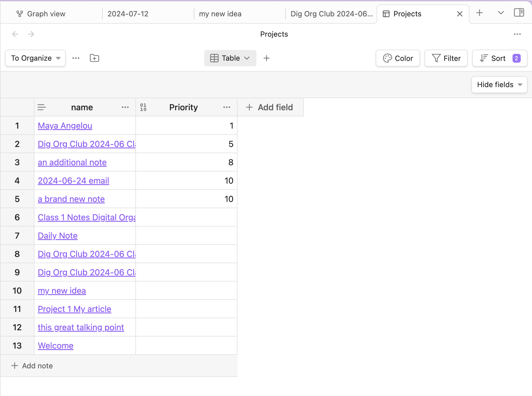Open the Color settings button
Image resolution: width=532 pixels, height=396 pixels.
(x=398, y=58)
